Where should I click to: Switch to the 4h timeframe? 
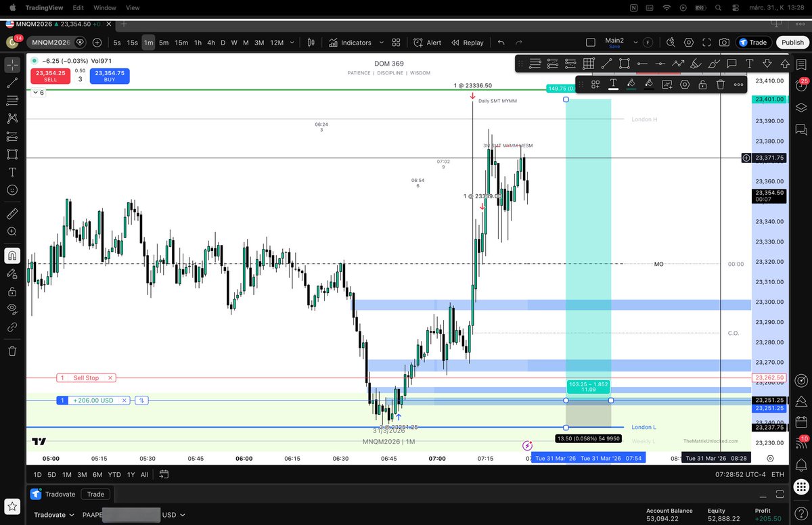(x=211, y=42)
